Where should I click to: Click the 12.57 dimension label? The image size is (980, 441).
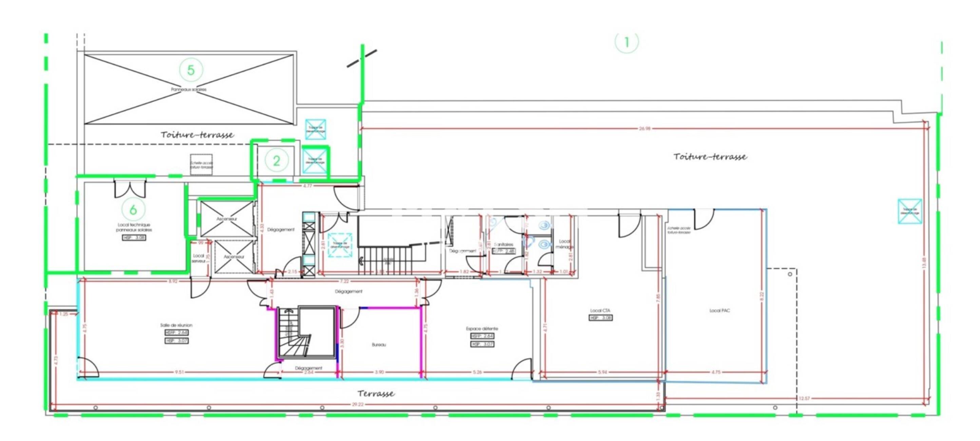[804, 398]
